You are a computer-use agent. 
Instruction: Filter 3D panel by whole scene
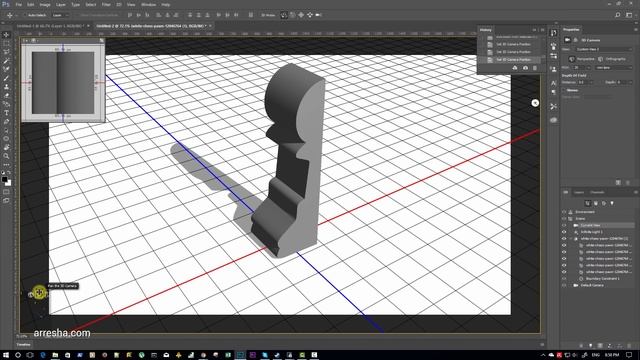point(587,203)
